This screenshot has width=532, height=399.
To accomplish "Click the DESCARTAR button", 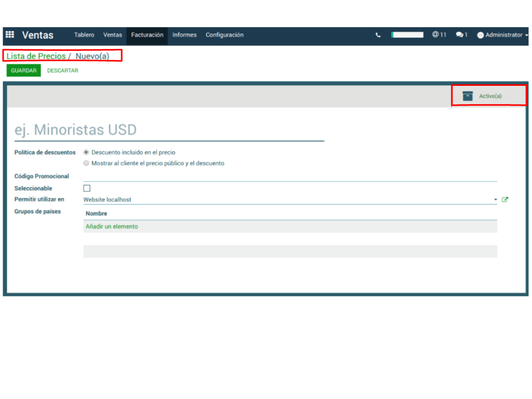I will click(62, 71).
